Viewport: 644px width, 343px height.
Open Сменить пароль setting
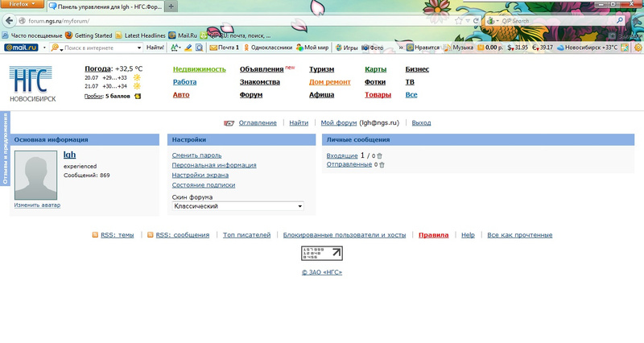(196, 155)
